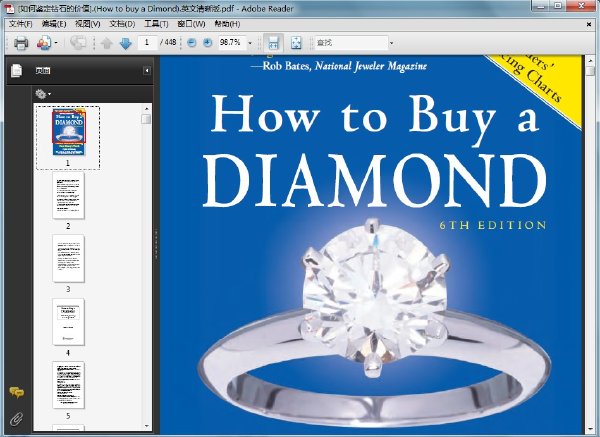This screenshot has height=437, width=600.
Task: Open the 文档(D) menu
Action: coord(122,24)
